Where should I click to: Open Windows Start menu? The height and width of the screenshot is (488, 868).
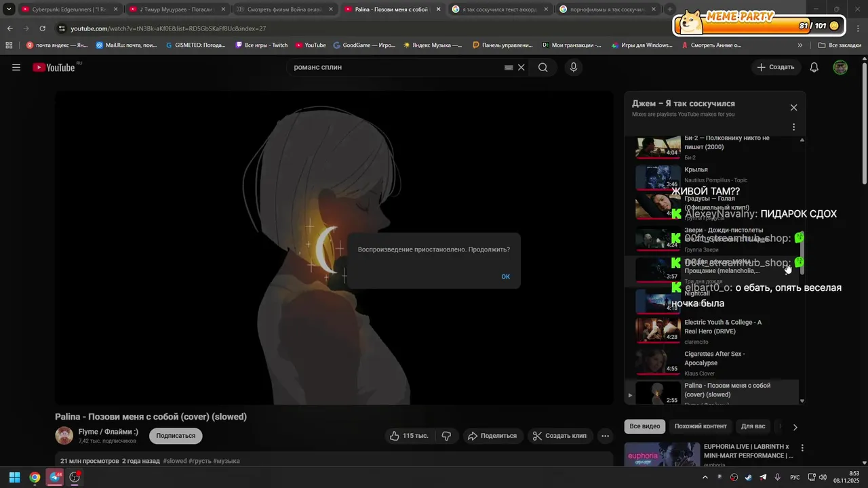tap(14, 477)
